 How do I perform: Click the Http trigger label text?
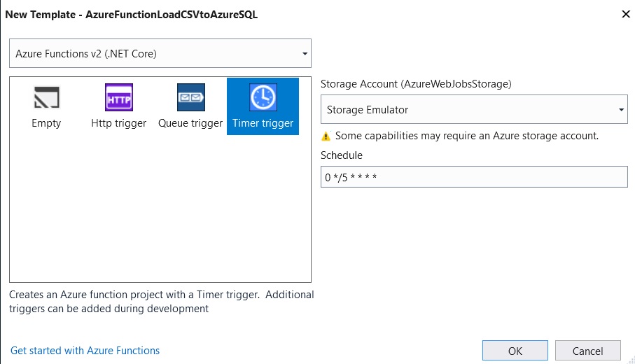click(118, 123)
